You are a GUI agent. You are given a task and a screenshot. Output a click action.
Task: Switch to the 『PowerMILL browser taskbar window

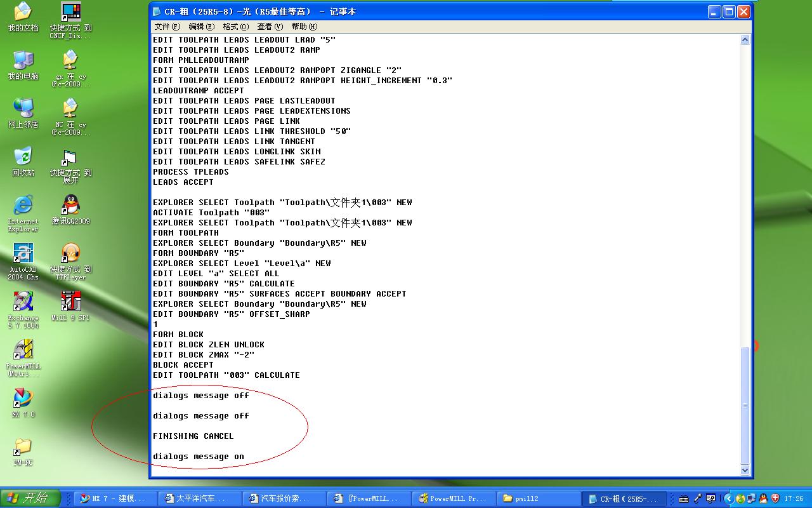(368, 498)
